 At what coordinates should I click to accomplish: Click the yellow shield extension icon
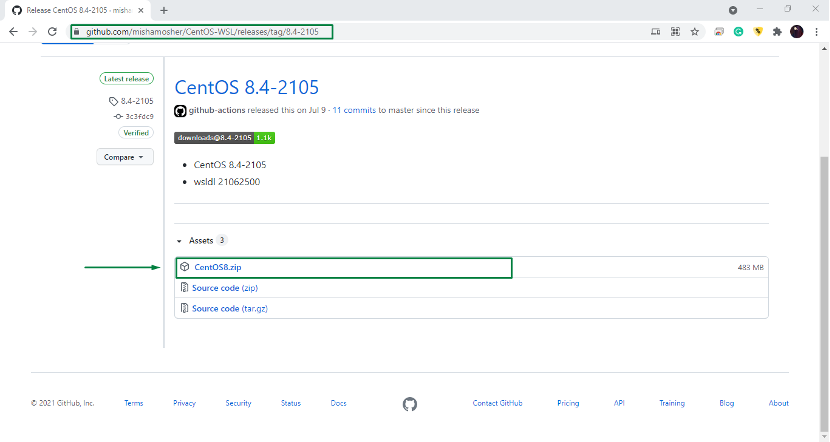(x=758, y=32)
